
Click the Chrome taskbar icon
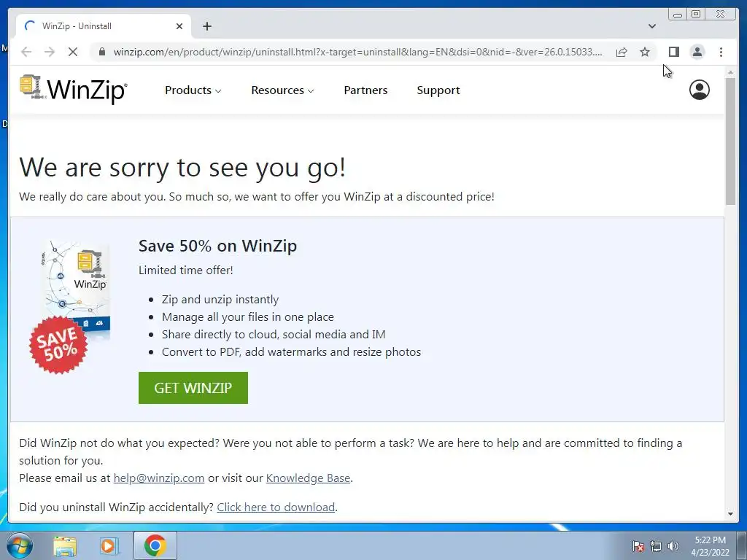[155, 545]
